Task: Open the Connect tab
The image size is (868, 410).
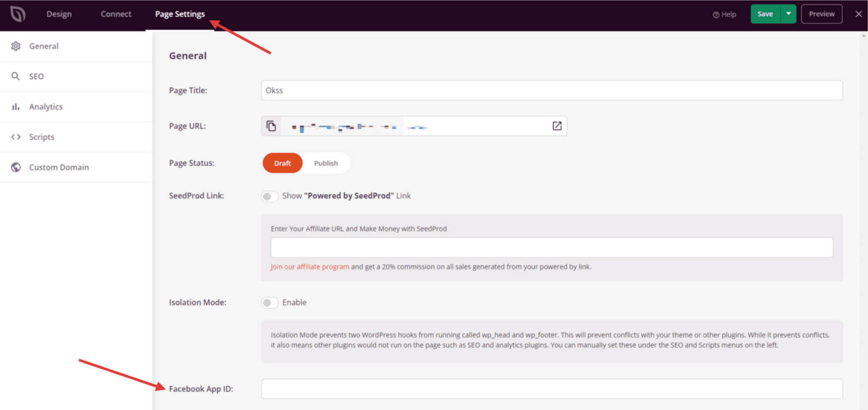Action: (116, 14)
